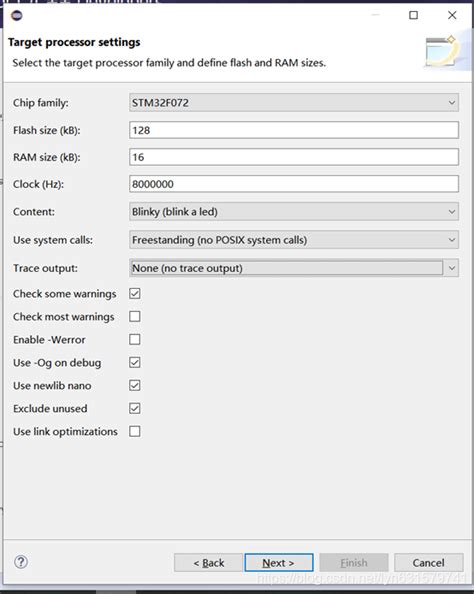This screenshot has height=594, width=474.
Task: Open the Chip family dropdown
Action: tap(294, 103)
